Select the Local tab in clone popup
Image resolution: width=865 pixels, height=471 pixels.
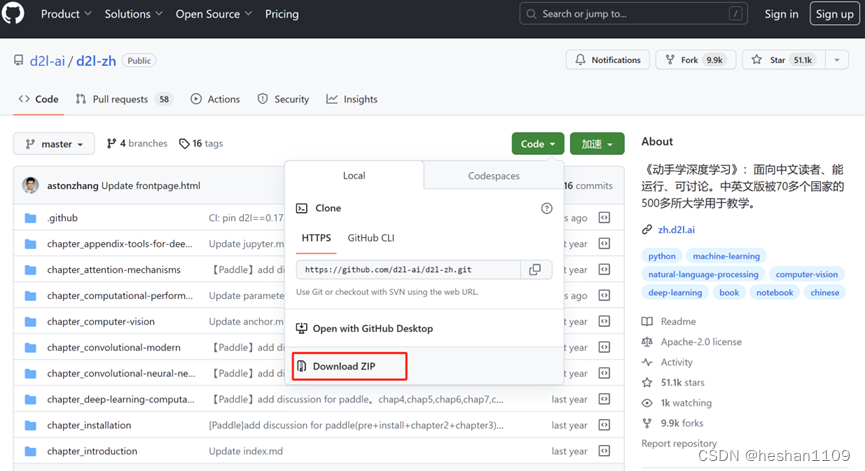click(354, 175)
